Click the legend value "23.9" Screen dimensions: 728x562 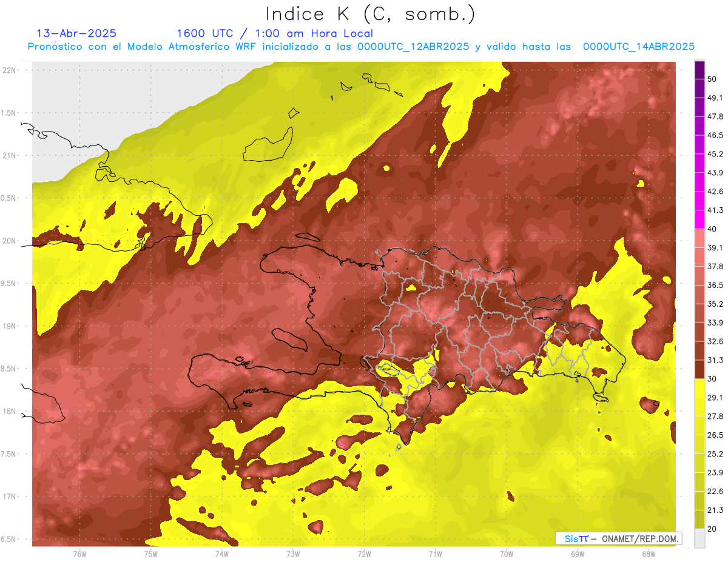pyautogui.click(x=715, y=473)
